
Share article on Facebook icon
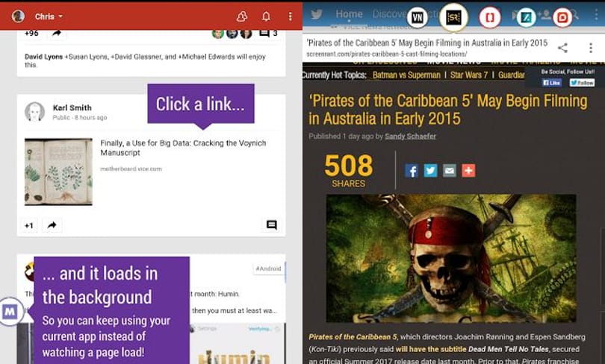tap(412, 171)
